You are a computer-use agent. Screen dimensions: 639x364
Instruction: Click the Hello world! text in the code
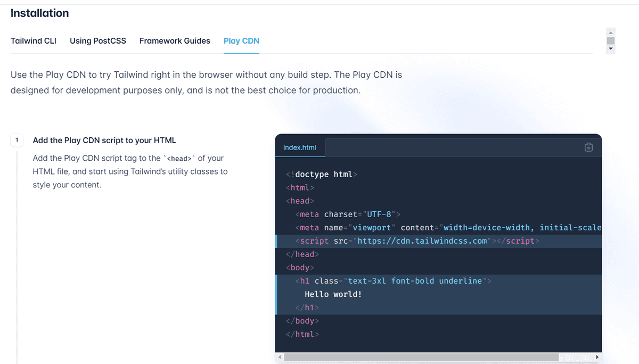click(333, 294)
